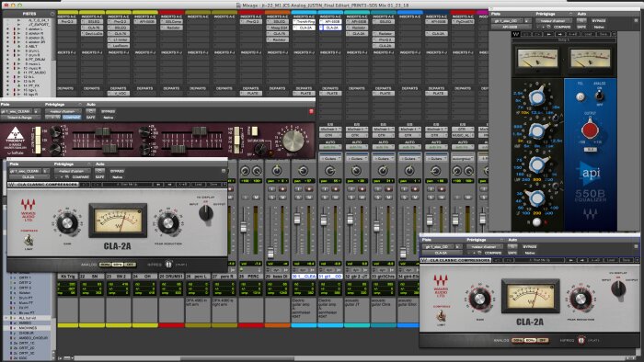Click volume fader on 31 gt1_OD track
The width and height of the screenshot is (644, 362).
click(323, 221)
